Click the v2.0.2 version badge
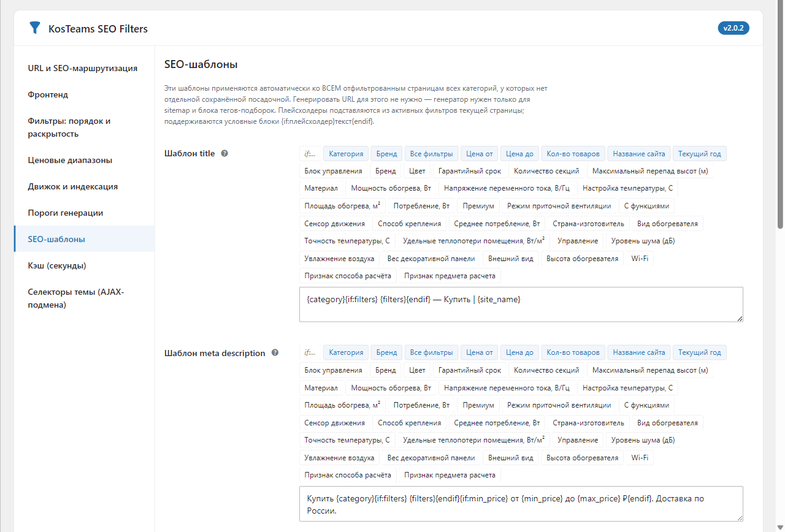 point(733,28)
